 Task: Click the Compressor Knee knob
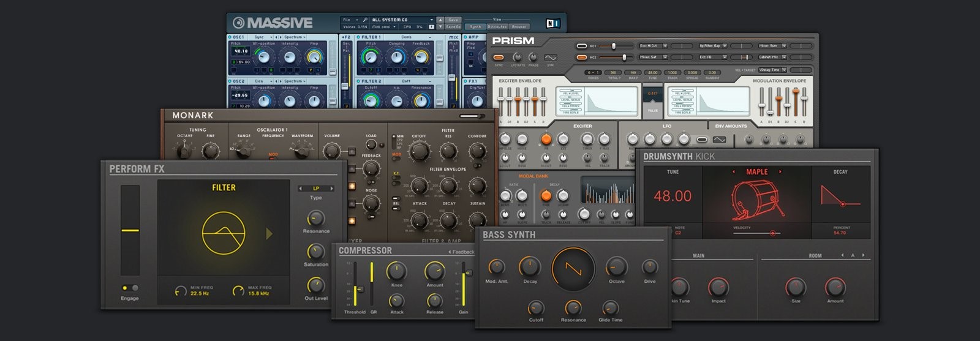[396, 271]
